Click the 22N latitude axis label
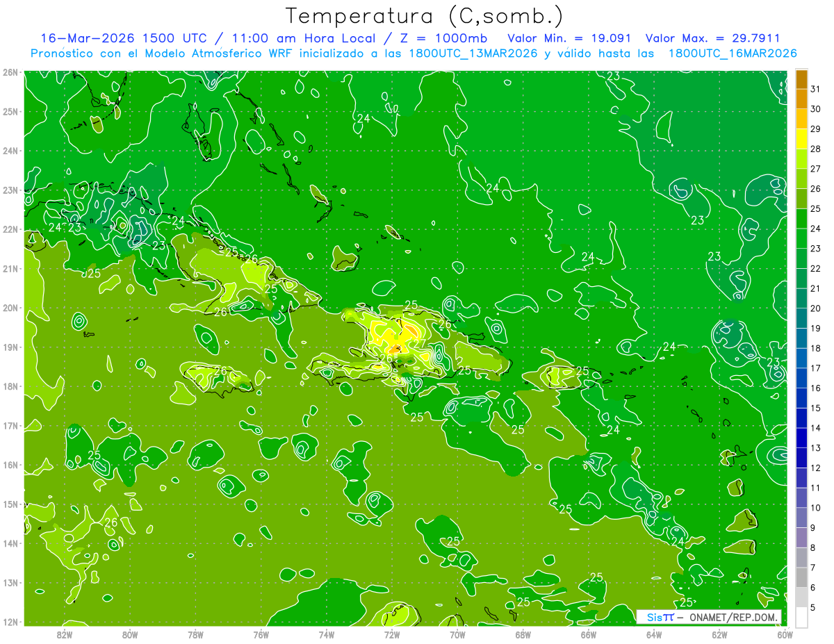 10,229
